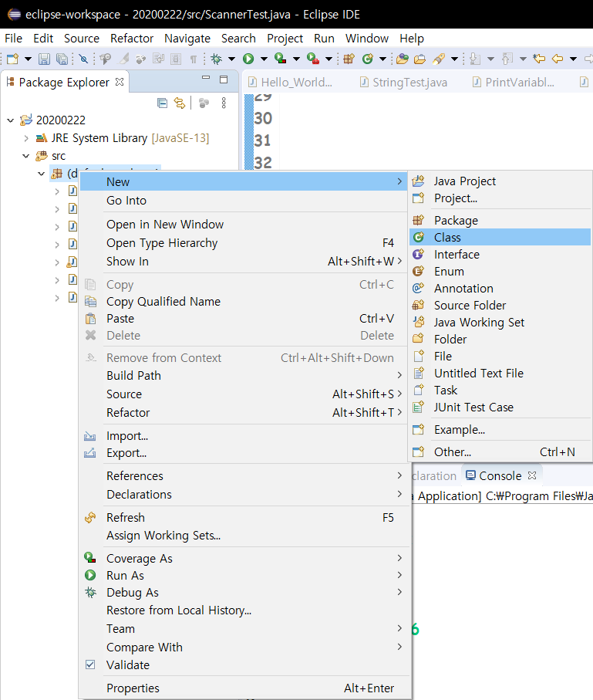
Task: Click the Back navigation arrow icon
Action: (558, 59)
